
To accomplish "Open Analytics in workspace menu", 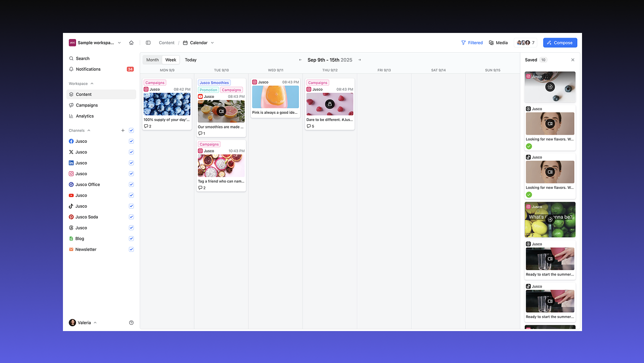I will 101,116.
